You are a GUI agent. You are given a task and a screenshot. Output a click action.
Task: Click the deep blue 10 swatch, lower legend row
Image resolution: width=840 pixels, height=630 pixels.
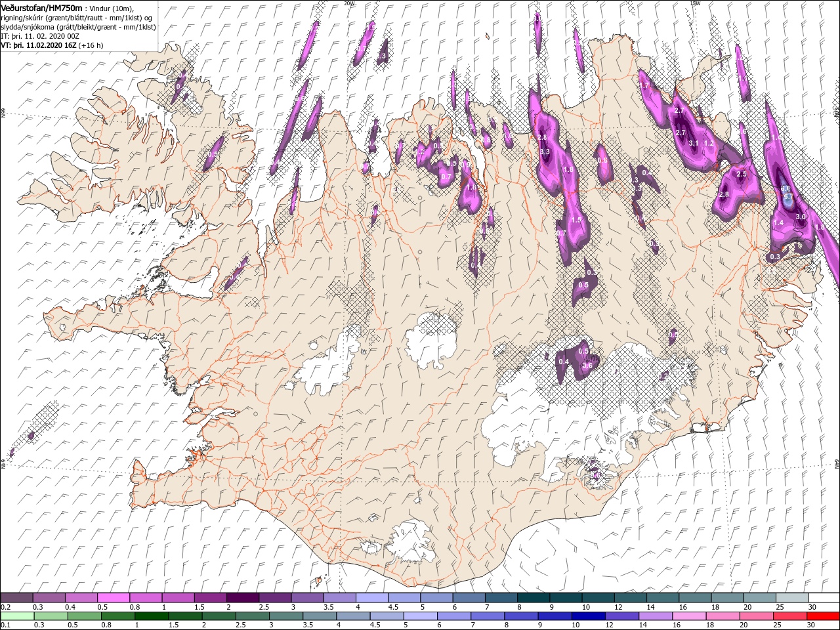pyautogui.click(x=587, y=616)
